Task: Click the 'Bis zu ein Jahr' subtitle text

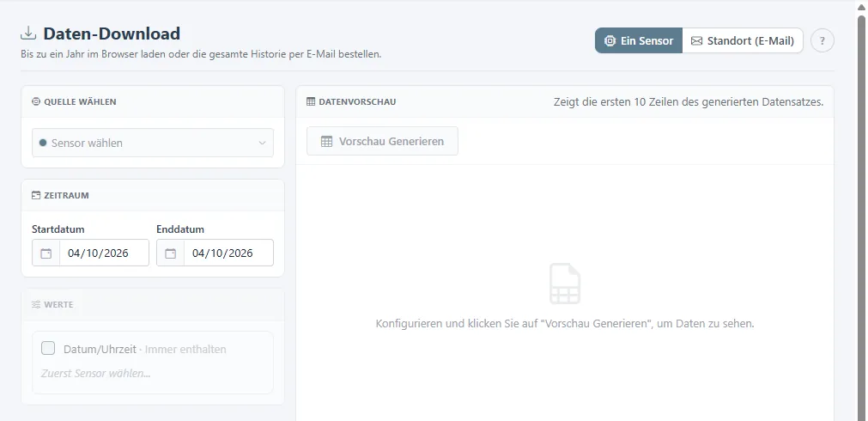Action: [201, 55]
